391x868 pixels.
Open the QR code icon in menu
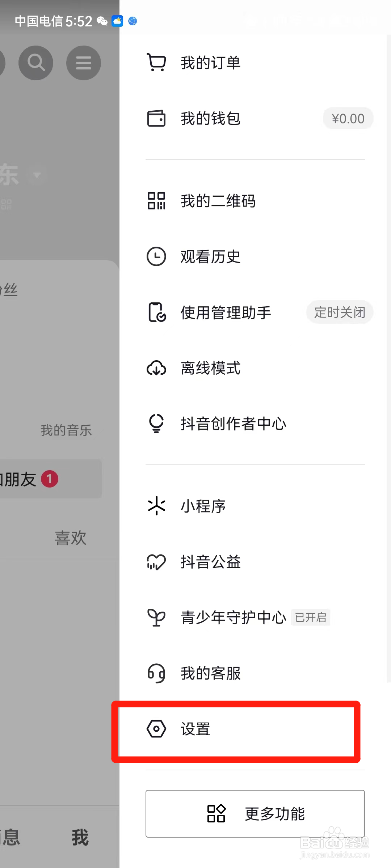pyautogui.click(x=156, y=201)
